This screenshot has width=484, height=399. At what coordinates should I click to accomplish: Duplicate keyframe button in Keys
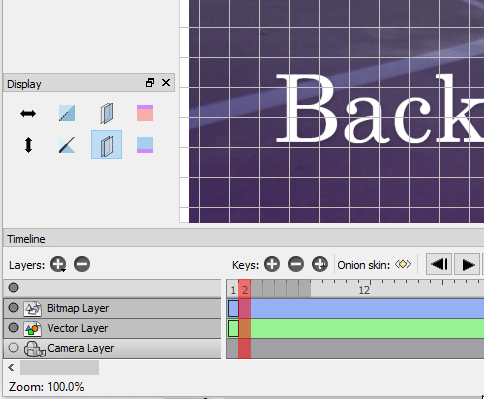(x=320, y=264)
